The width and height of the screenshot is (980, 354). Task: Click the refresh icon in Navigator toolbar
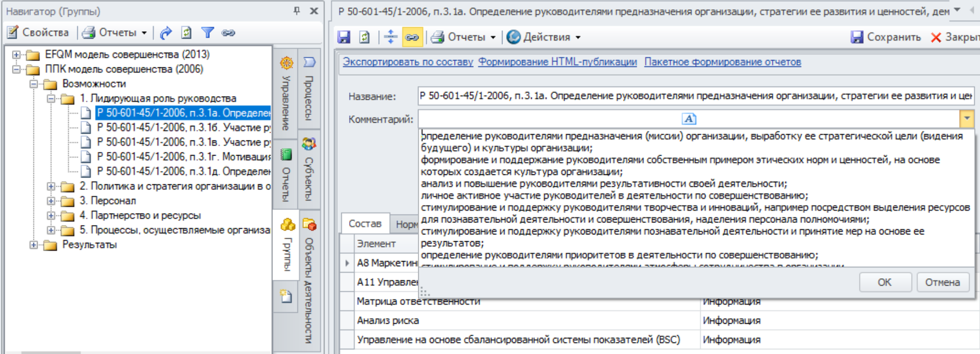tap(186, 32)
